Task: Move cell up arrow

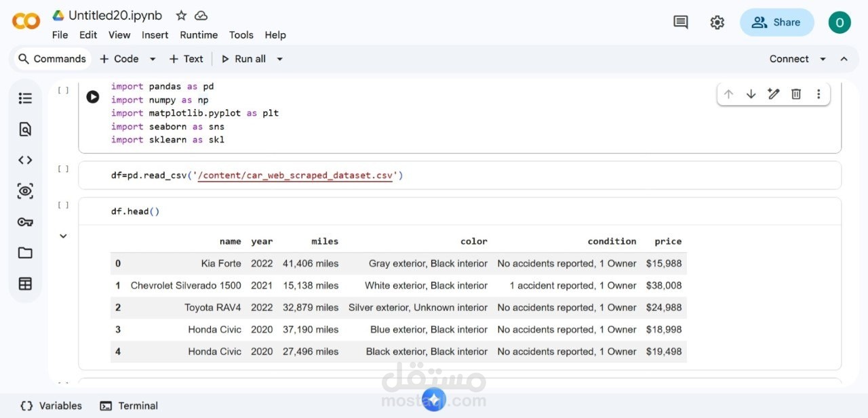Action: [x=728, y=94]
